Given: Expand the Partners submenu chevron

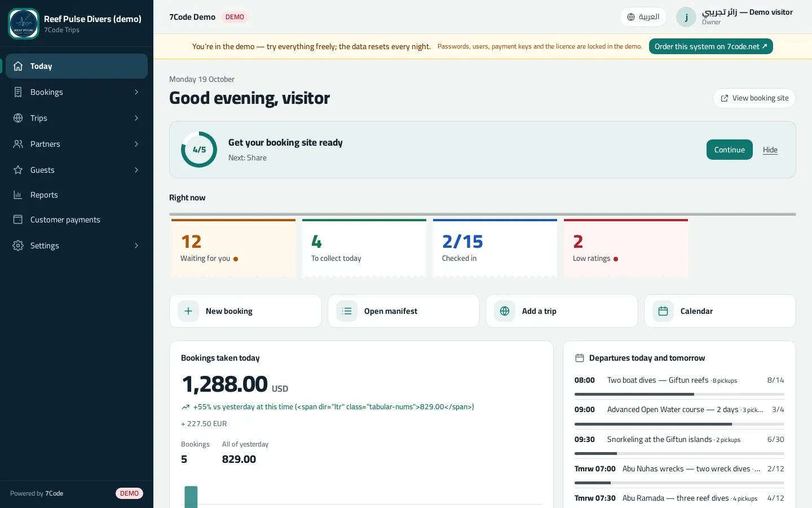Looking at the screenshot, I should pos(136,144).
